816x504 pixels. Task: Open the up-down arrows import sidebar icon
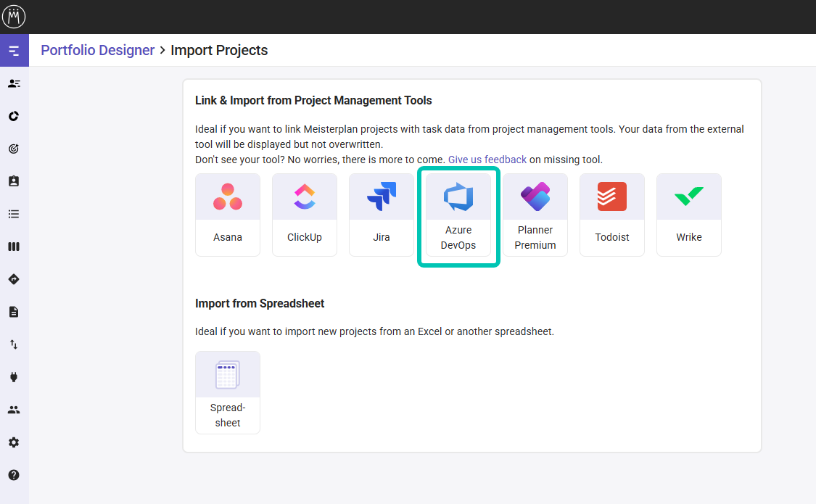point(14,344)
